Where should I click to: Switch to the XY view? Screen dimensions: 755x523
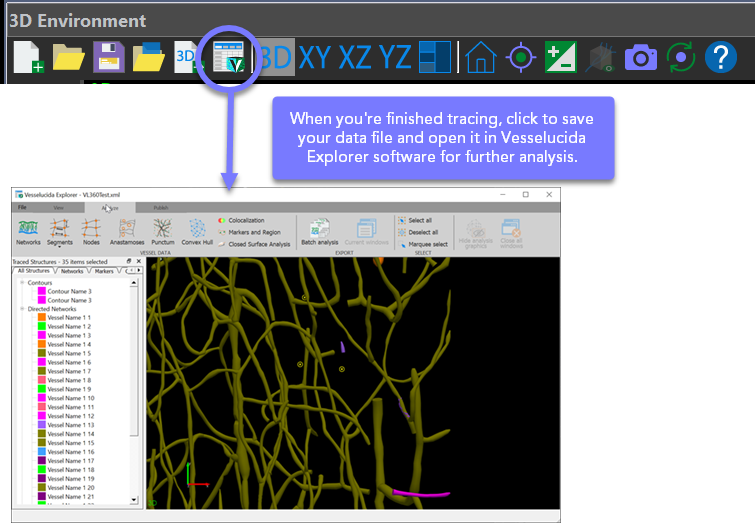pos(313,58)
